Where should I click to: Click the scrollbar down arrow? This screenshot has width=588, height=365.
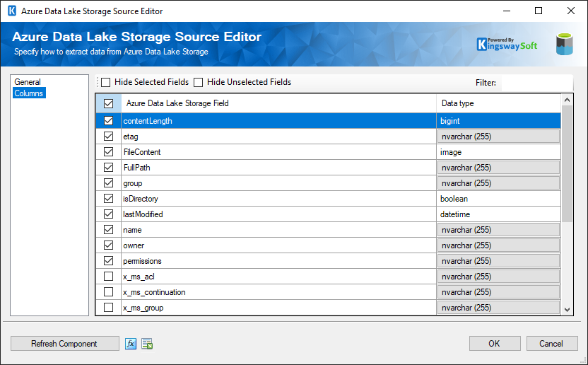567,309
